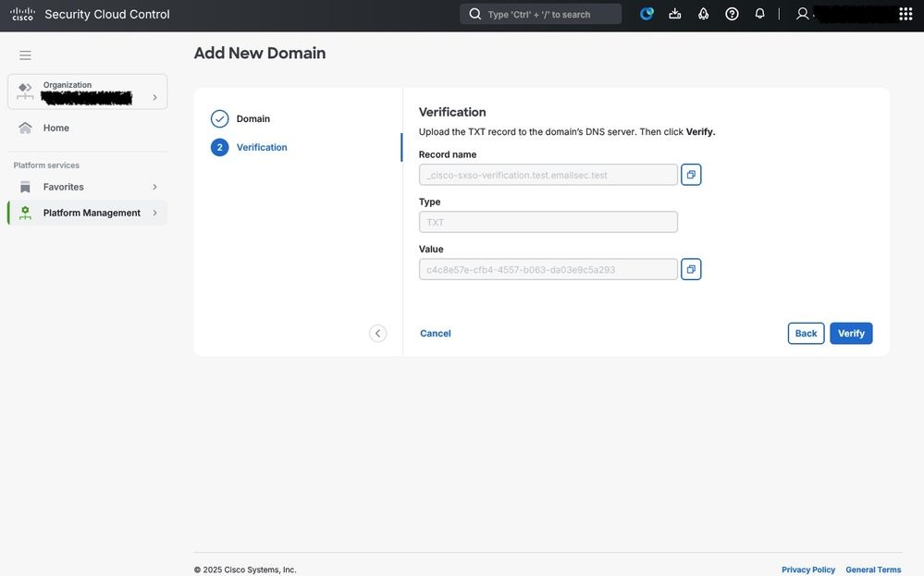This screenshot has height=576, width=924.
Task: Click the rocket launch icon
Action: tap(703, 14)
